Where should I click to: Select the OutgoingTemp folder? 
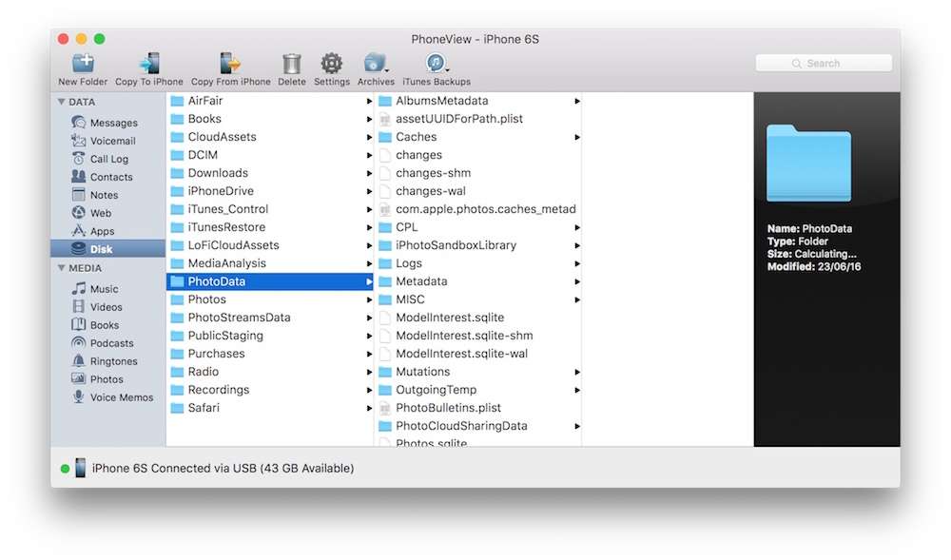[x=478, y=390]
